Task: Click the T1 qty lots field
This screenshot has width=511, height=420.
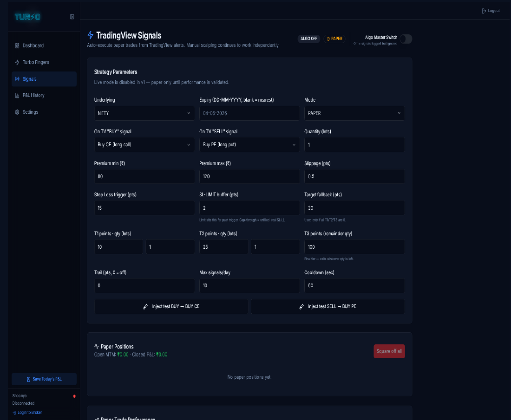Action: pyautogui.click(x=170, y=247)
